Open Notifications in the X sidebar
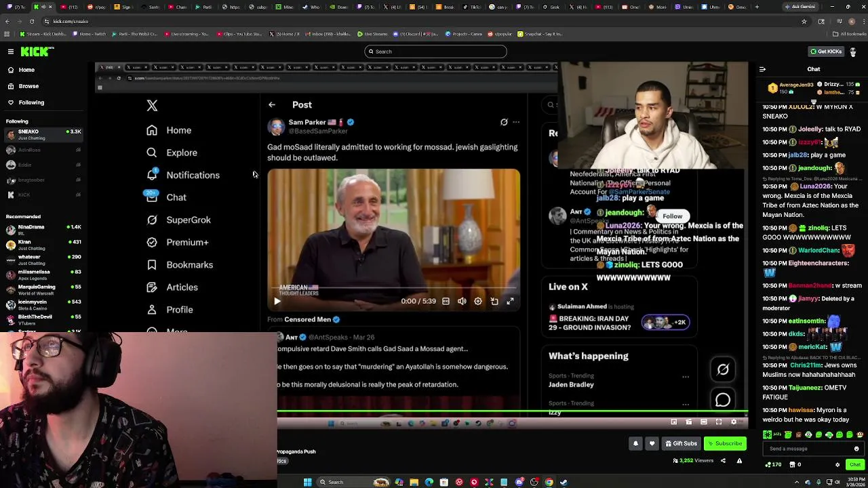 (x=183, y=175)
